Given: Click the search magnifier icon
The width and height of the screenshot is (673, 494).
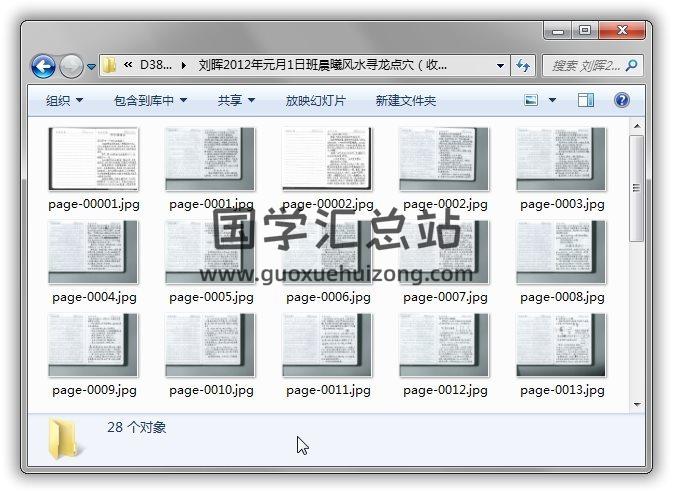Looking at the screenshot, I should click(x=631, y=66).
